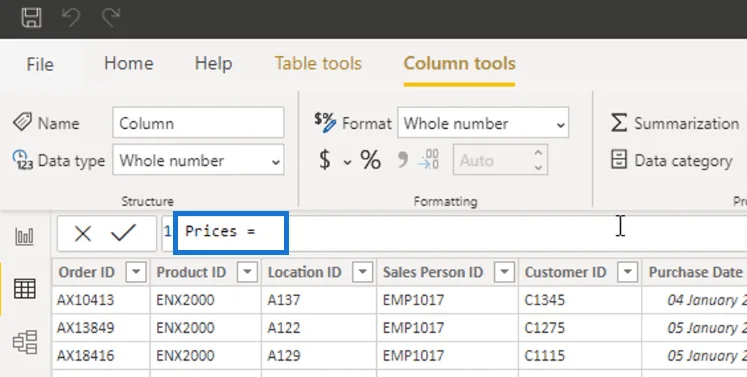Open the File menu

(x=40, y=64)
